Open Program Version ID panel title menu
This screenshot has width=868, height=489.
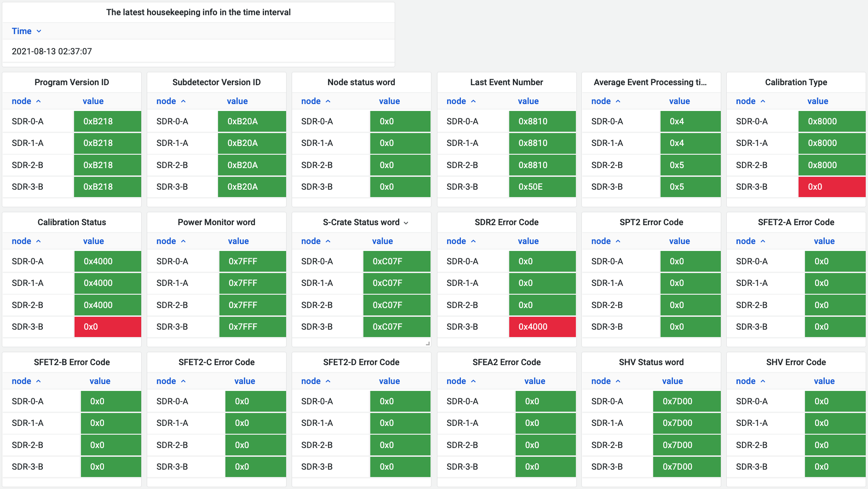[72, 82]
